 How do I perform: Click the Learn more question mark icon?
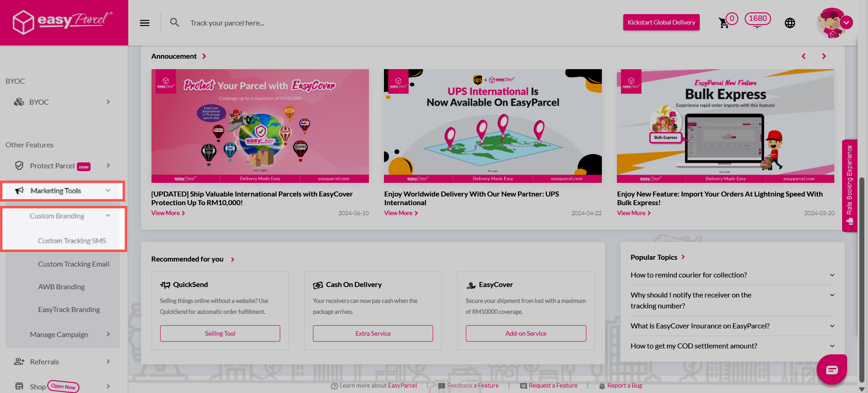click(x=334, y=386)
